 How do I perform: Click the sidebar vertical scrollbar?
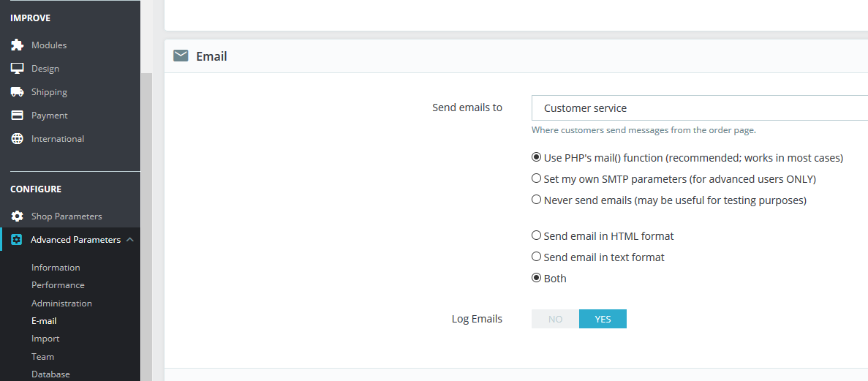pyautogui.click(x=146, y=219)
